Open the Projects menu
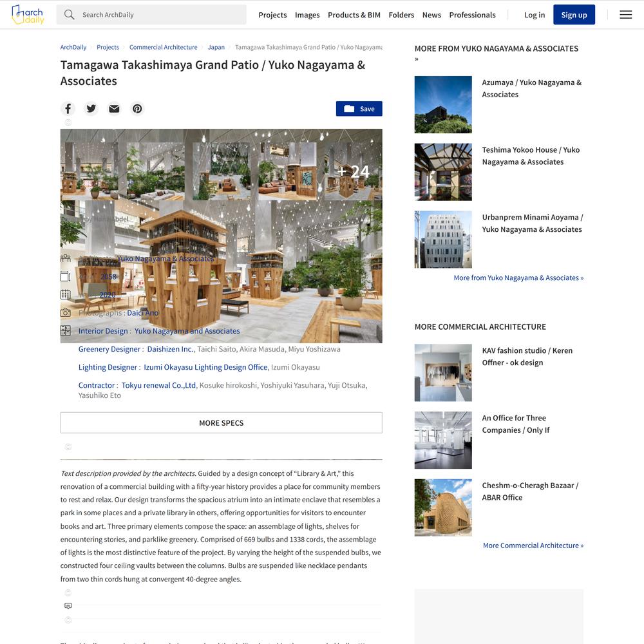 click(x=272, y=15)
